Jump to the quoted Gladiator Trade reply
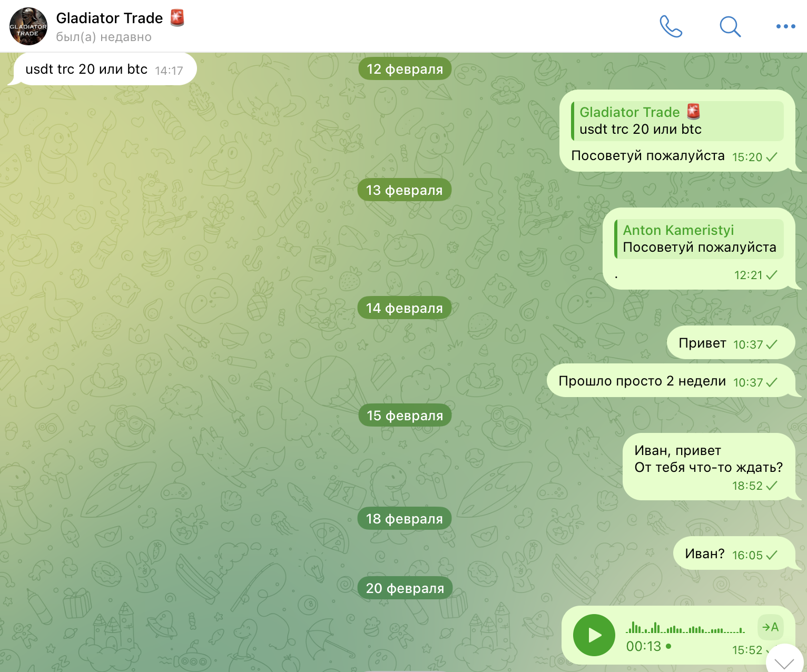Viewport: 807px width, 672px height. pyautogui.click(x=677, y=121)
